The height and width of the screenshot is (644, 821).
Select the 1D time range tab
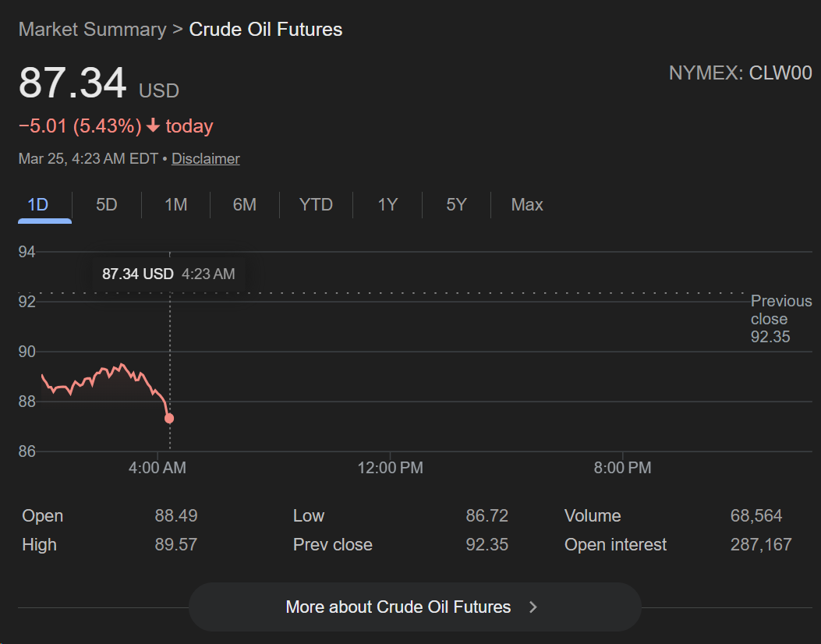(38, 205)
